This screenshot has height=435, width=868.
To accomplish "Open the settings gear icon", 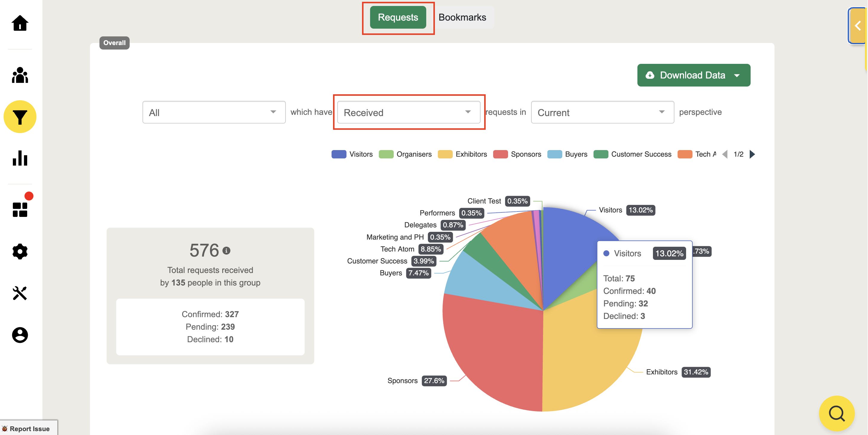I will 20,251.
